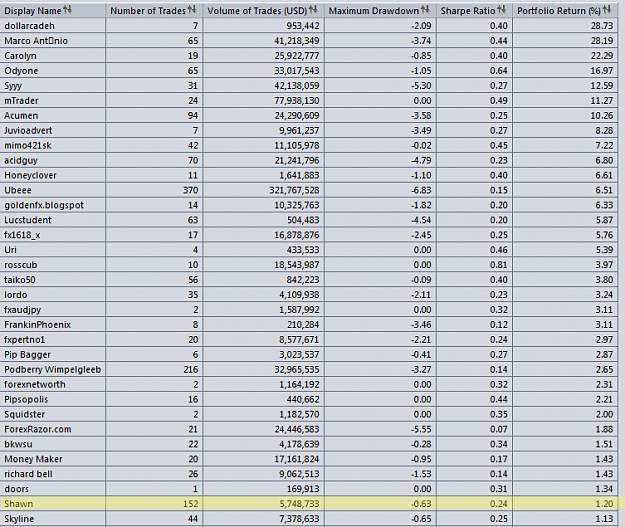Select the Marco Antonio row name
This screenshot has height=527, width=625.
pyautogui.click(x=36, y=41)
